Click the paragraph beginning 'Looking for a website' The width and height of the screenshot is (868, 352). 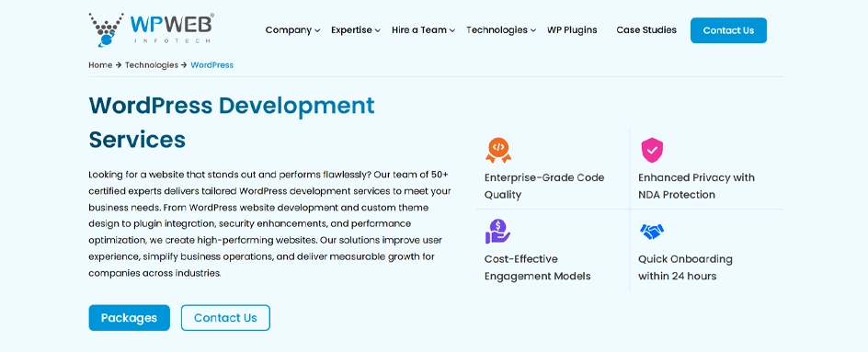269,223
